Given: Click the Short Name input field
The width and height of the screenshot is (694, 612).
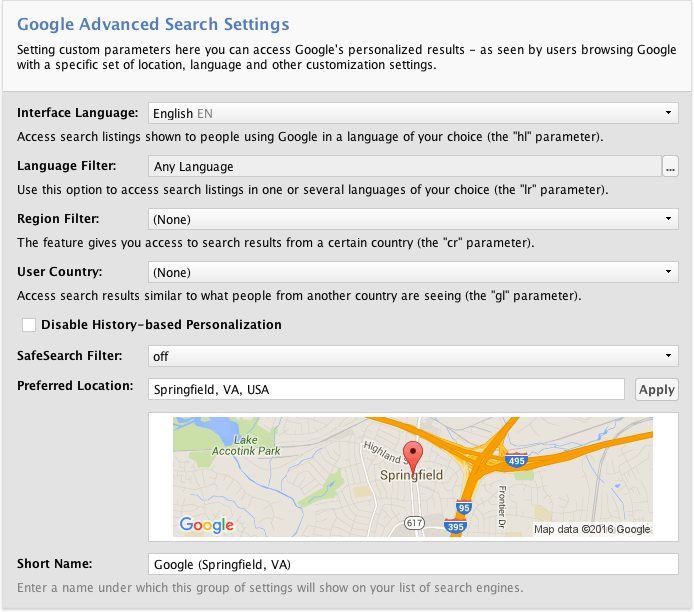Looking at the screenshot, I should coord(413,564).
